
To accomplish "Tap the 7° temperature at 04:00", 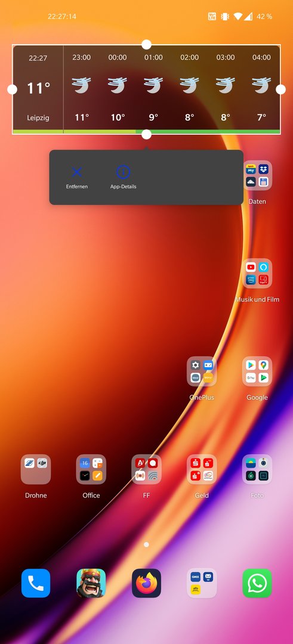I will 262,117.
